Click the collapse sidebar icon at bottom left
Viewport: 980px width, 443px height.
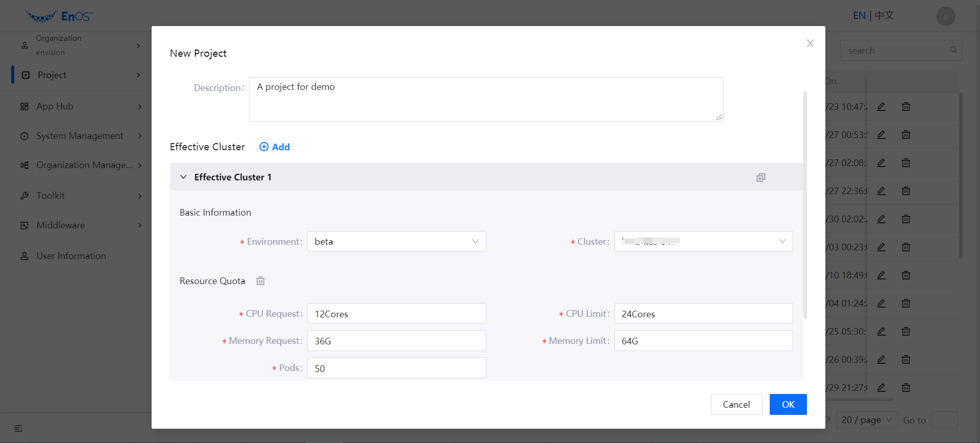[x=18, y=428]
